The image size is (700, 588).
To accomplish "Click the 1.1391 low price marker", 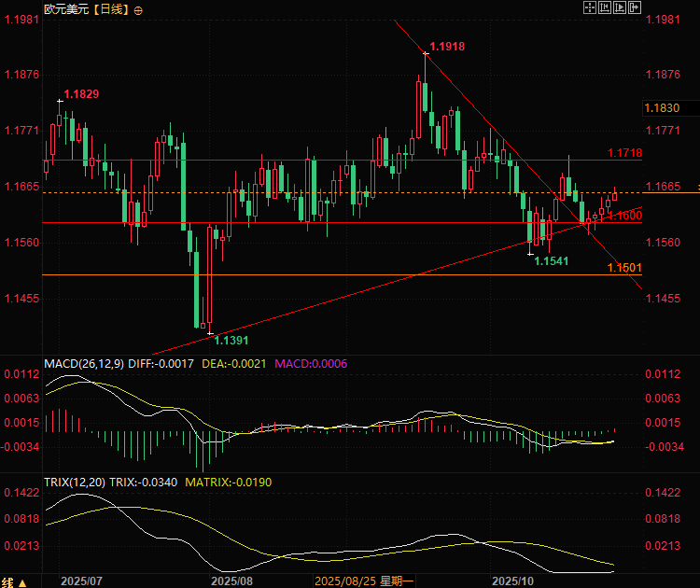I will tap(231, 341).
